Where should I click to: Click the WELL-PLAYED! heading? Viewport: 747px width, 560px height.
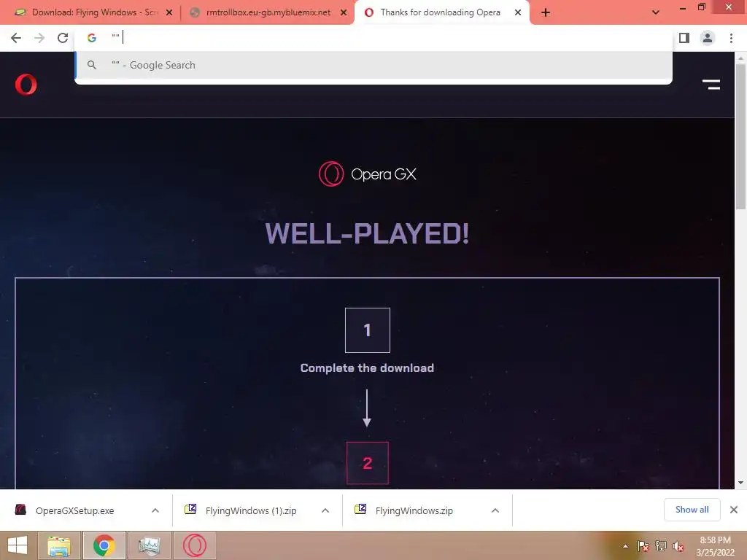[367, 234]
